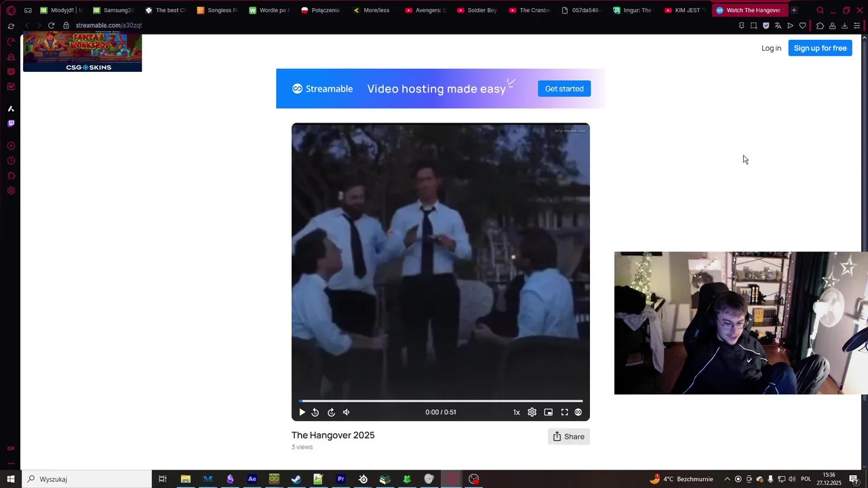Rewind the video 10 seconds
Screen dimensions: 868x488
point(315,412)
